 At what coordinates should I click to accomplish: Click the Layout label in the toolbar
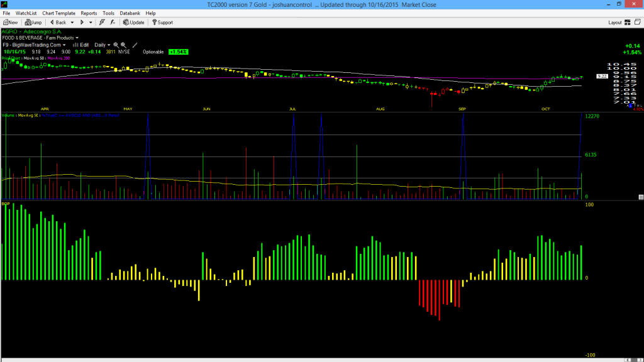(615, 23)
